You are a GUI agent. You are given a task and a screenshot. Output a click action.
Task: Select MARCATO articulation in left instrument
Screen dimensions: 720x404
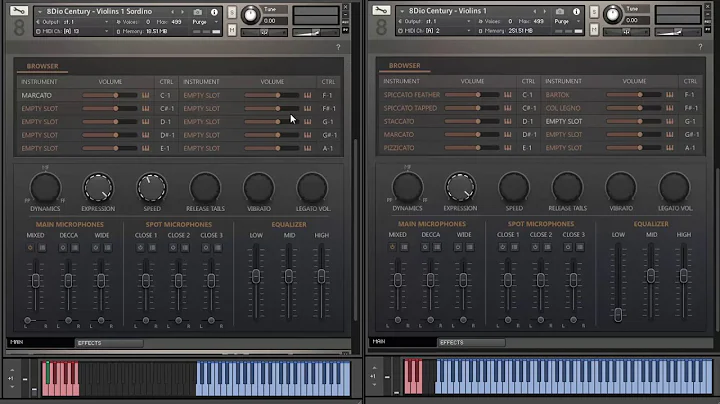click(x=37, y=95)
